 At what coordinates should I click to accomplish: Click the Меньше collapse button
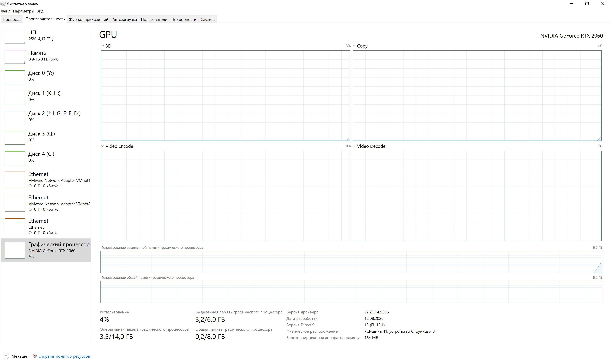tap(15, 356)
